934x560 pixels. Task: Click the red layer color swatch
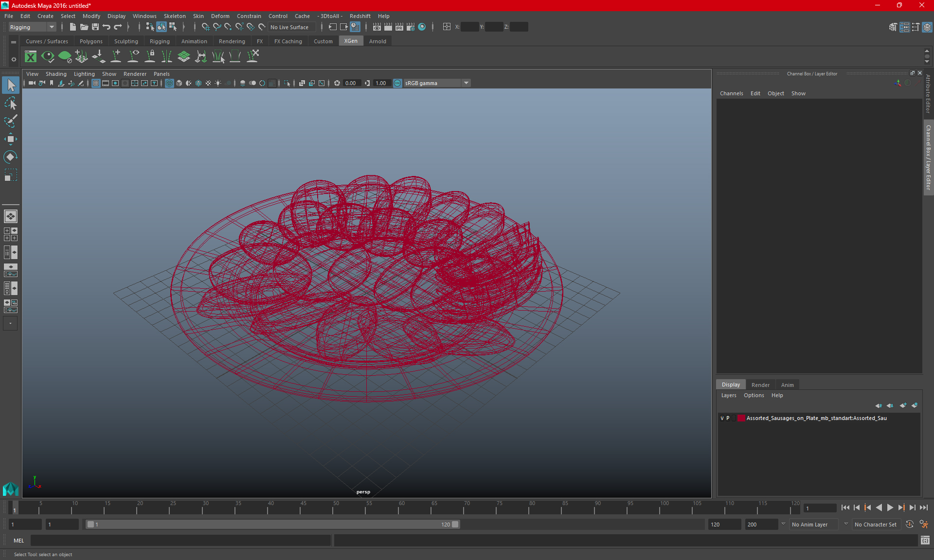coord(741,418)
